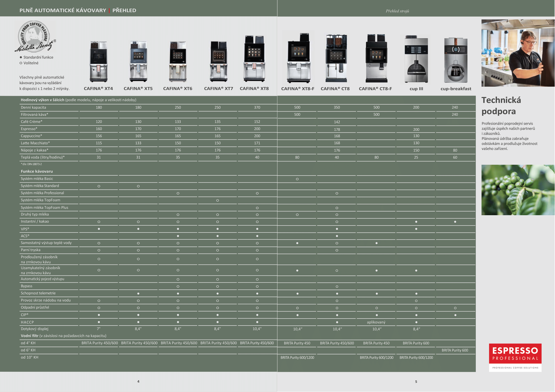555x392 pixels.
Task: Click the open circle beside Volitelné
Action: [x=21, y=63]
